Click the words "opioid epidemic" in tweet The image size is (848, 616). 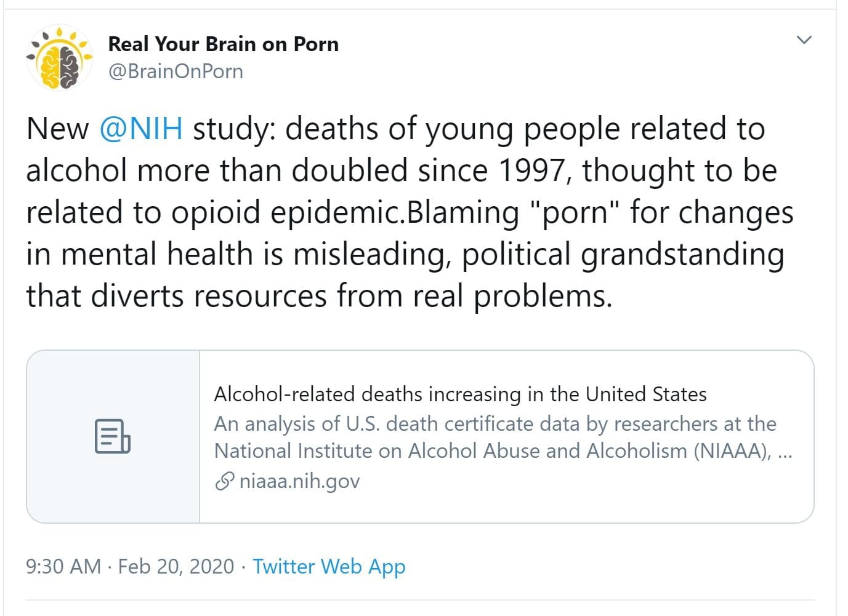286,213
